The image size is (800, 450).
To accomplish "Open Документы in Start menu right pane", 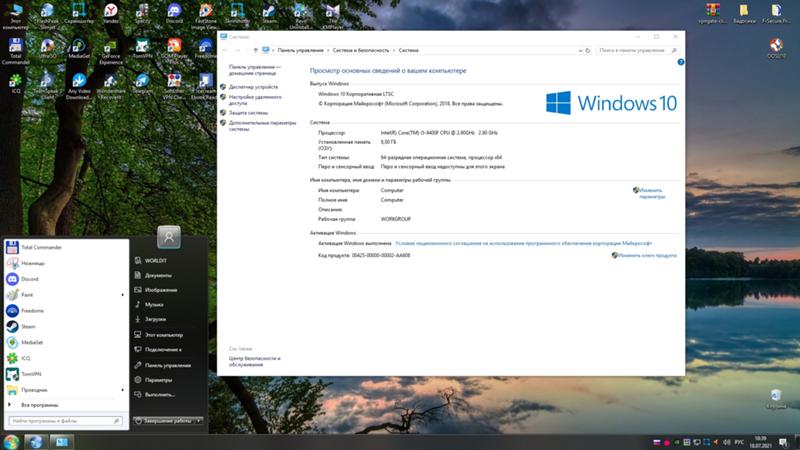I will (x=158, y=276).
